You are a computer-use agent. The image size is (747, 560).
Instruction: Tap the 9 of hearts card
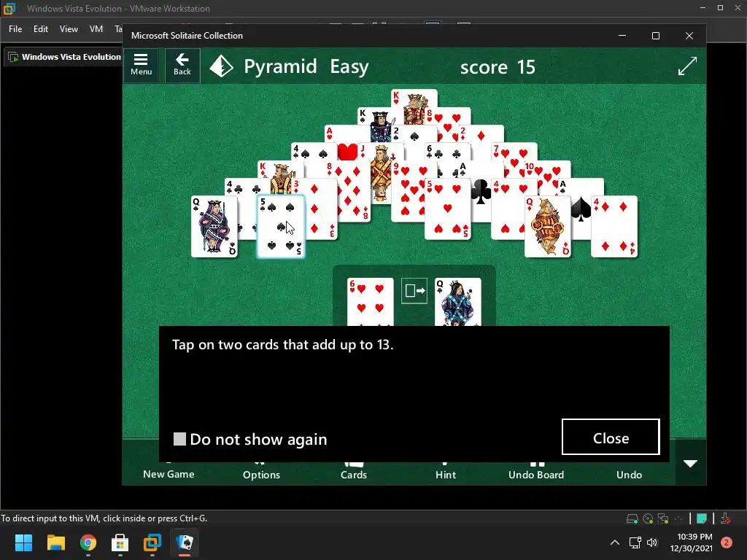[x=407, y=190]
